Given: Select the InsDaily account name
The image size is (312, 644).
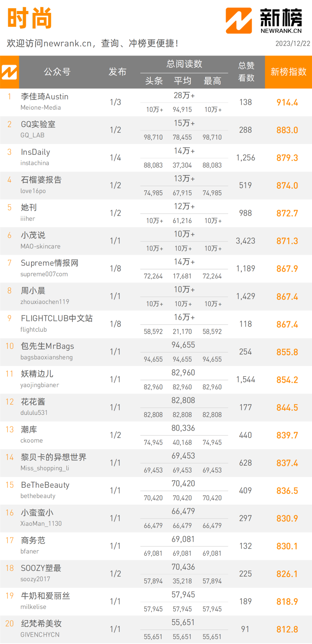Looking at the screenshot, I should tap(36, 152).
